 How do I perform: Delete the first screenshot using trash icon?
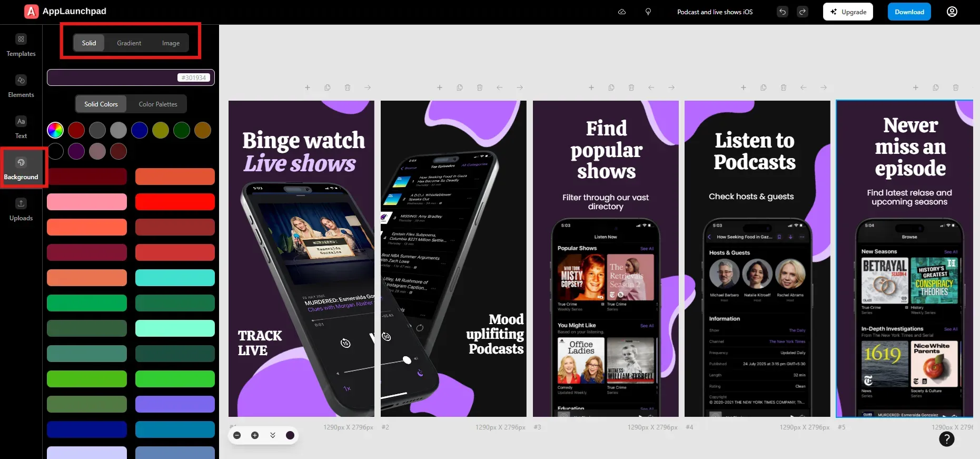click(348, 87)
